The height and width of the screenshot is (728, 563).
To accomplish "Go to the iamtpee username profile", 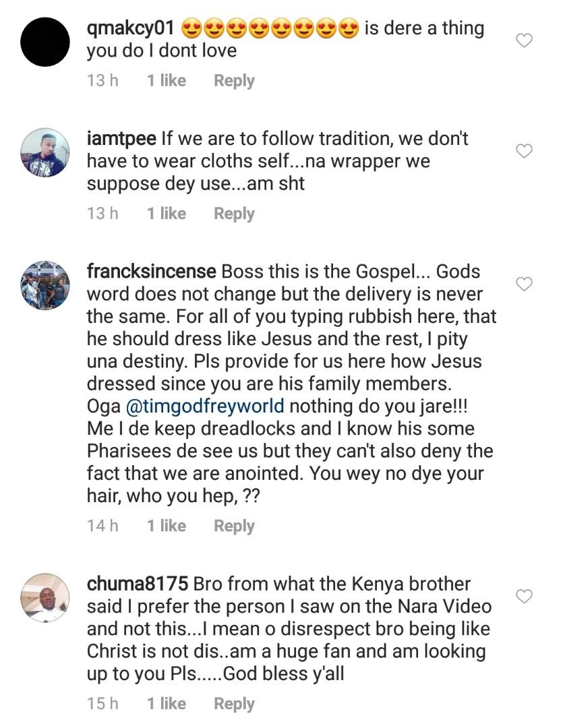I will click(121, 139).
